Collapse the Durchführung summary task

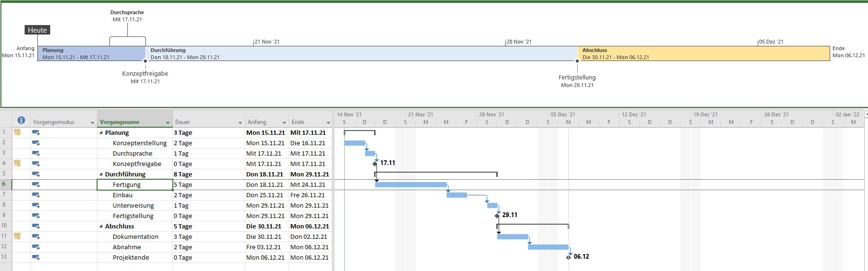point(101,175)
